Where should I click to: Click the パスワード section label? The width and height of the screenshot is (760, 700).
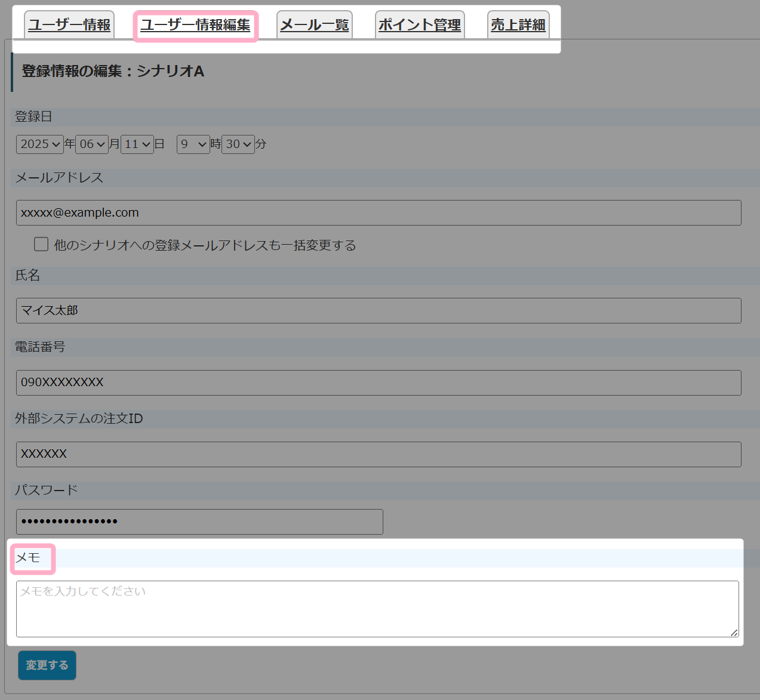coord(47,490)
